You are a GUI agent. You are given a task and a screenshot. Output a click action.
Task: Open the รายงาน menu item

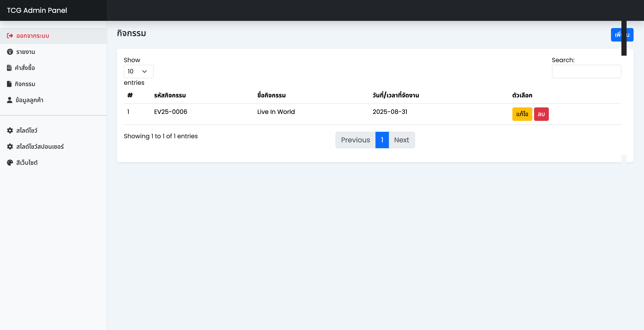(25, 52)
